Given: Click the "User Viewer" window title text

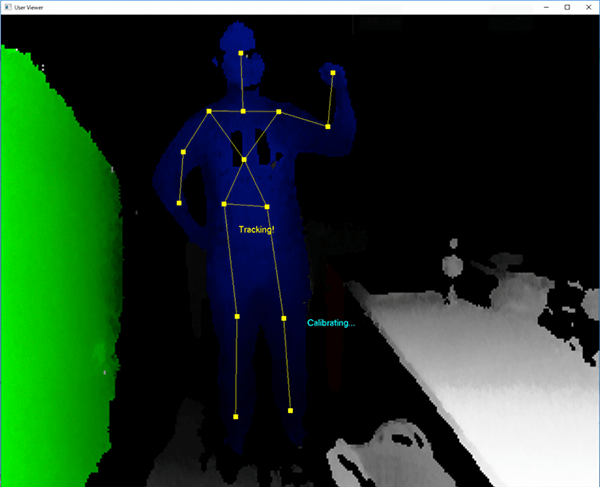Looking at the screenshot, I should (x=29, y=7).
